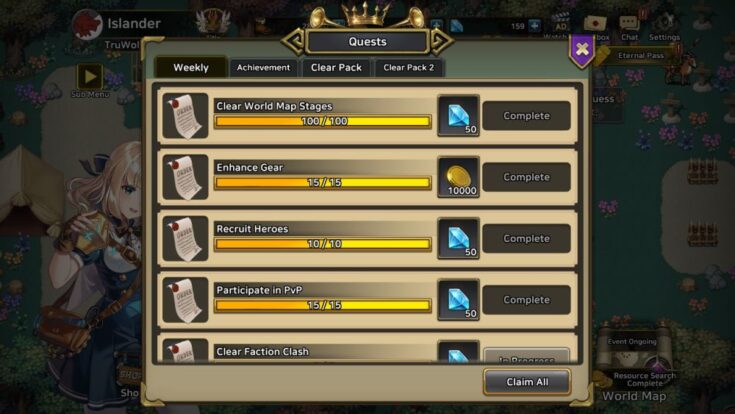Open the Sub Menu play icon
The width and height of the screenshot is (735, 414).
[x=90, y=76]
